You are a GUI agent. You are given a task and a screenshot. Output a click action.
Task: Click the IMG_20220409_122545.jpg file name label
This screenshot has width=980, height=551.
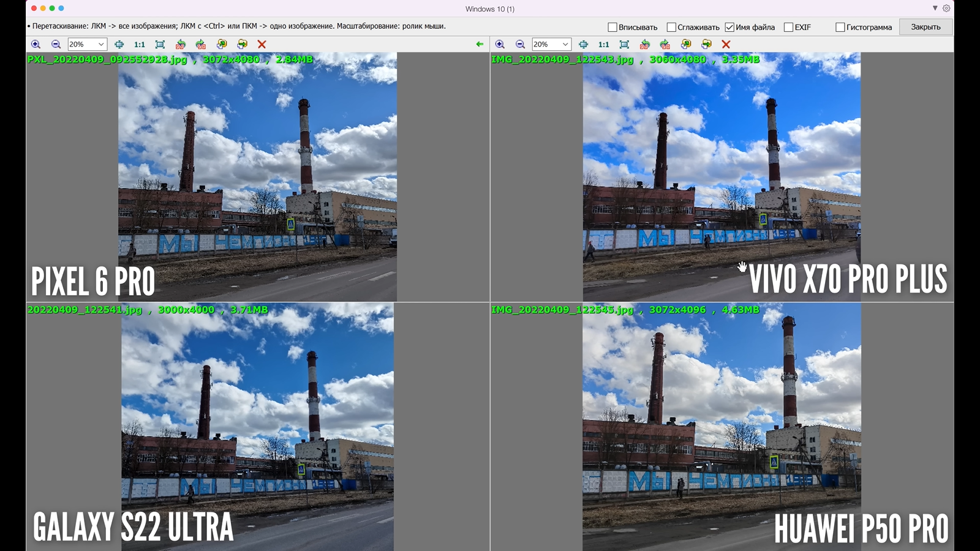(562, 310)
